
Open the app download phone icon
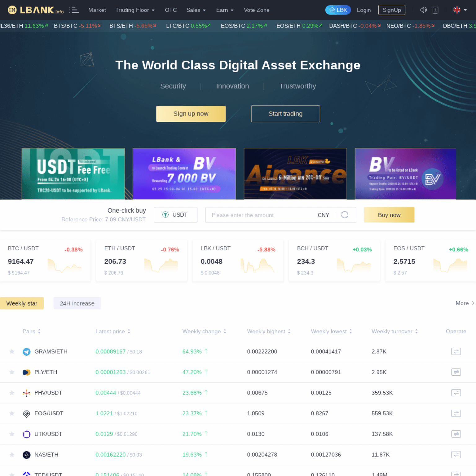(x=435, y=10)
